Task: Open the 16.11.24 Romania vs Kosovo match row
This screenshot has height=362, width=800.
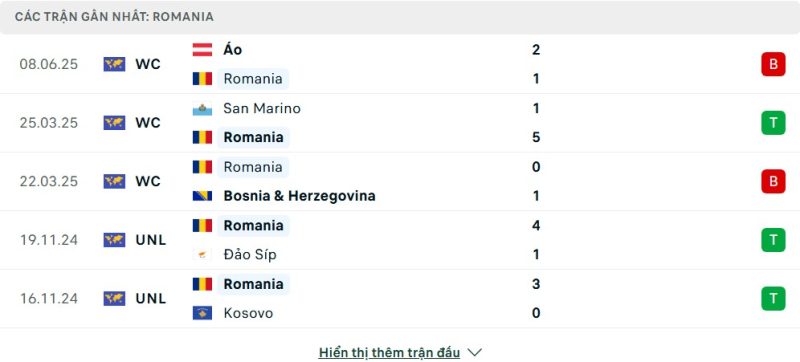Action: pos(400,298)
